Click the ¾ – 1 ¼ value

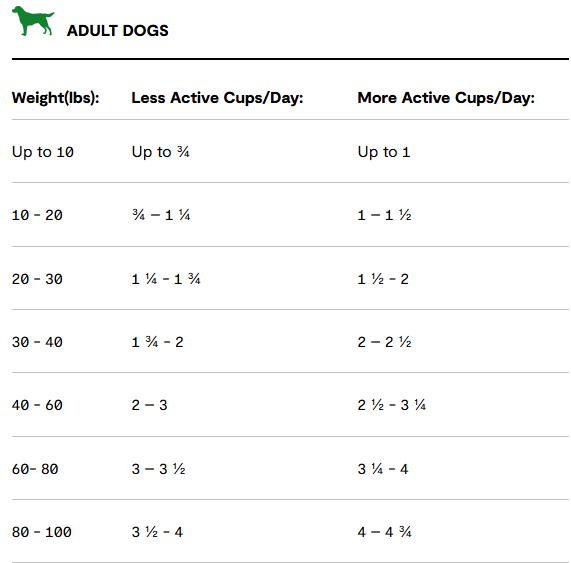161,215
